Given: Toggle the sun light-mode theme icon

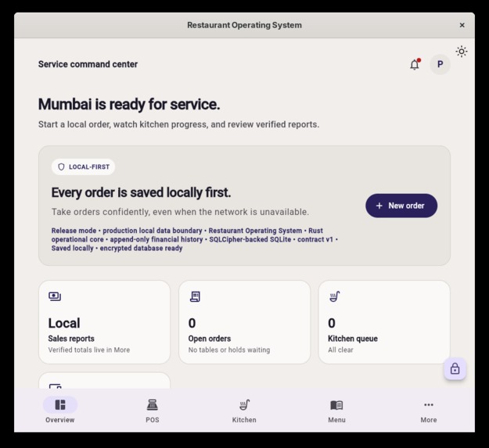Looking at the screenshot, I should pyautogui.click(x=462, y=52).
